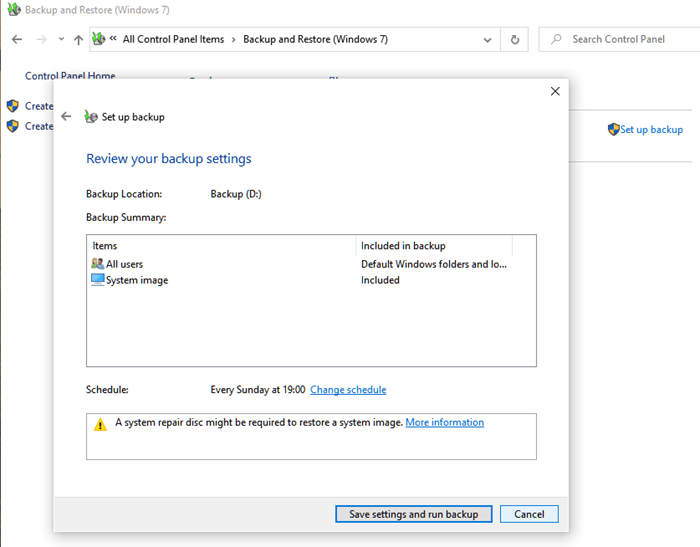Click the search magnifier icon

(x=556, y=39)
